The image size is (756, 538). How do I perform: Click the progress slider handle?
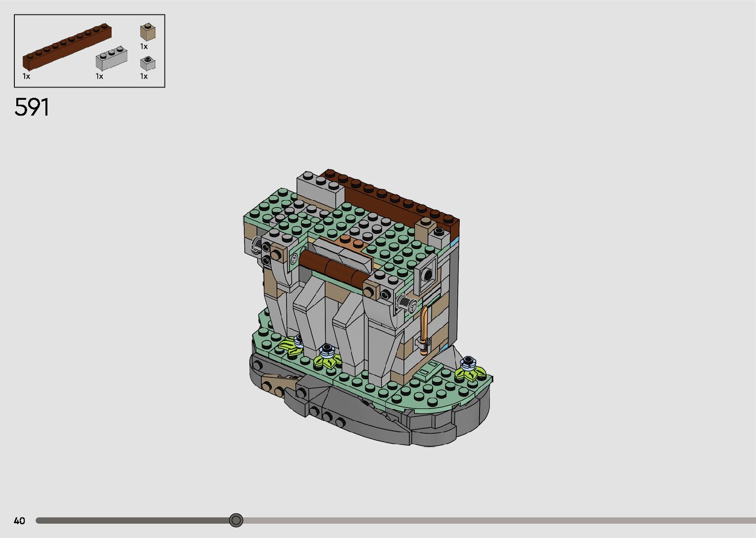pyautogui.click(x=236, y=520)
